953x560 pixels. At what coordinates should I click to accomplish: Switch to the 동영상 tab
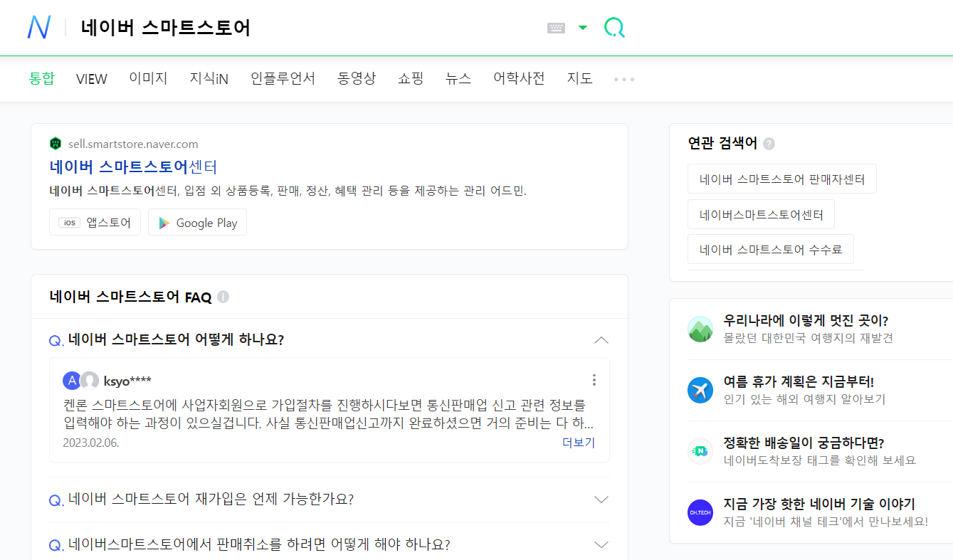[x=357, y=78]
